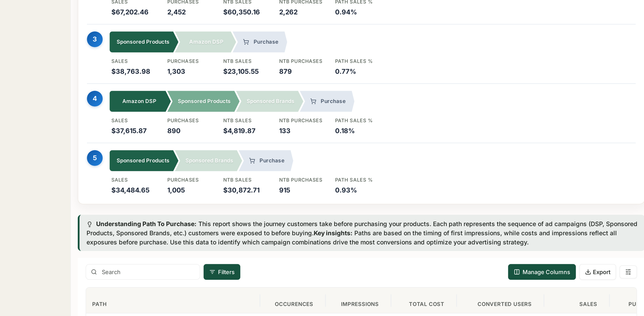Click NTB sales value $23,105.55
This screenshot has width=644, height=316.
click(241, 72)
